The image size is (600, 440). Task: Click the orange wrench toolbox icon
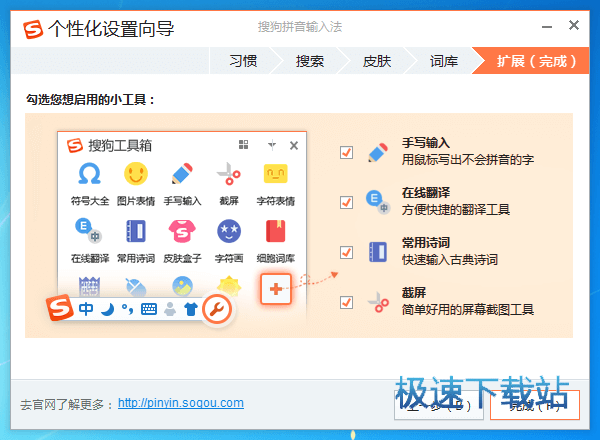217,309
